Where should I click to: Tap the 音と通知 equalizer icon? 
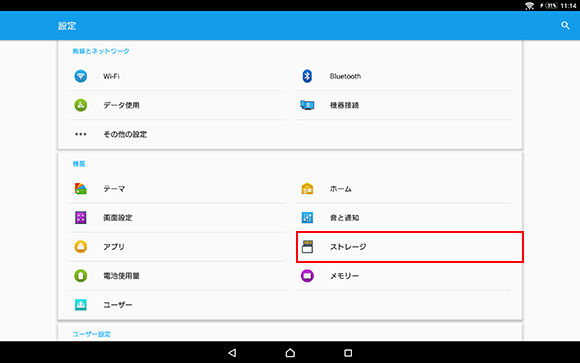(307, 218)
